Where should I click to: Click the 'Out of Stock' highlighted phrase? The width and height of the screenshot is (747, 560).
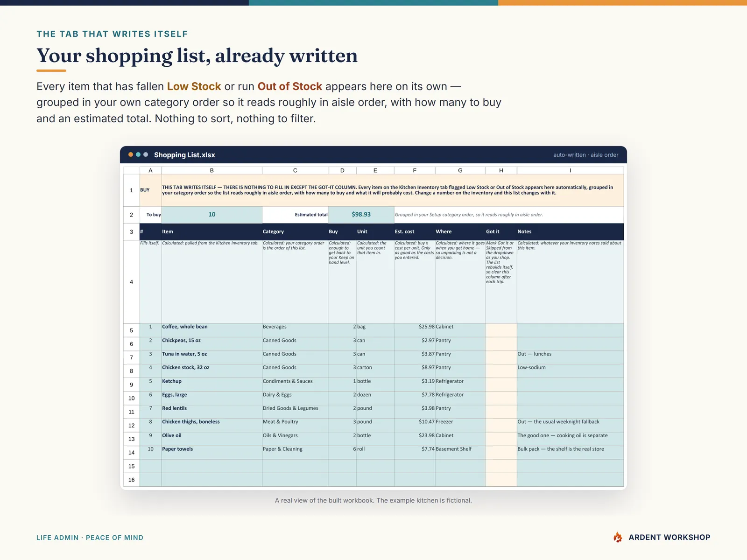290,86
